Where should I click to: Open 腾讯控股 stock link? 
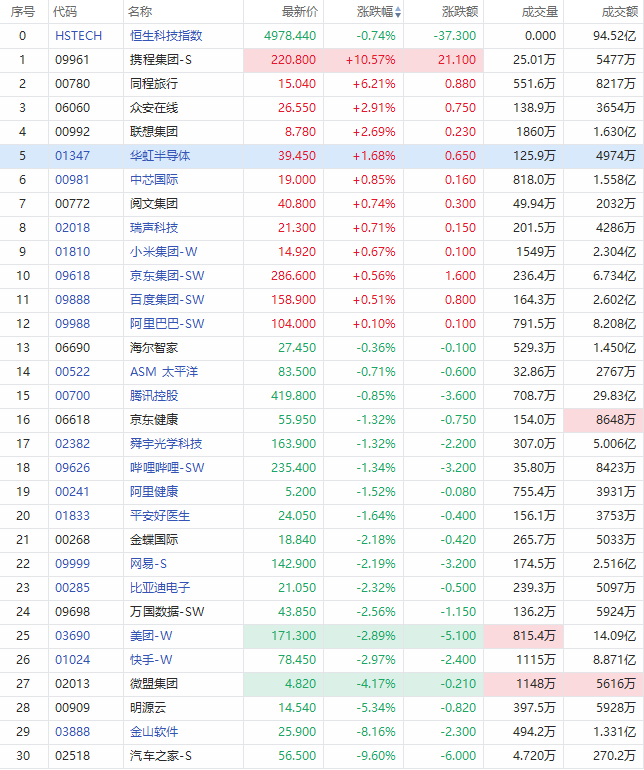click(x=154, y=396)
